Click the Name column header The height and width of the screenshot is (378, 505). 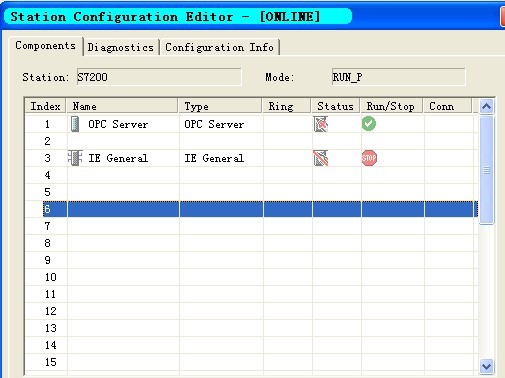(x=122, y=107)
